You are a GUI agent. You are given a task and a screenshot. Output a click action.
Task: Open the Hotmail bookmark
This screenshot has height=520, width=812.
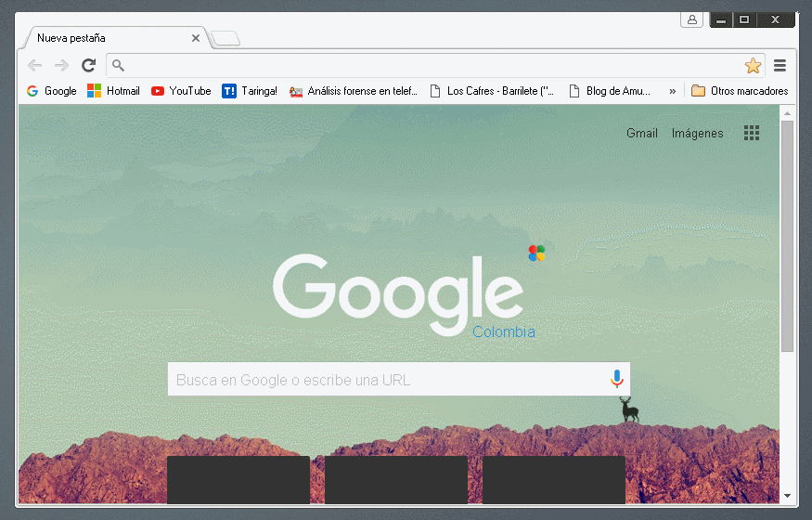click(113, 91)
